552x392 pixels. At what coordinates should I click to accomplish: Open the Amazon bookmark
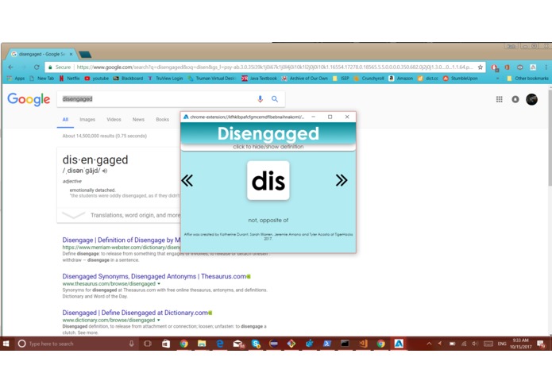(x=400, y=79)
